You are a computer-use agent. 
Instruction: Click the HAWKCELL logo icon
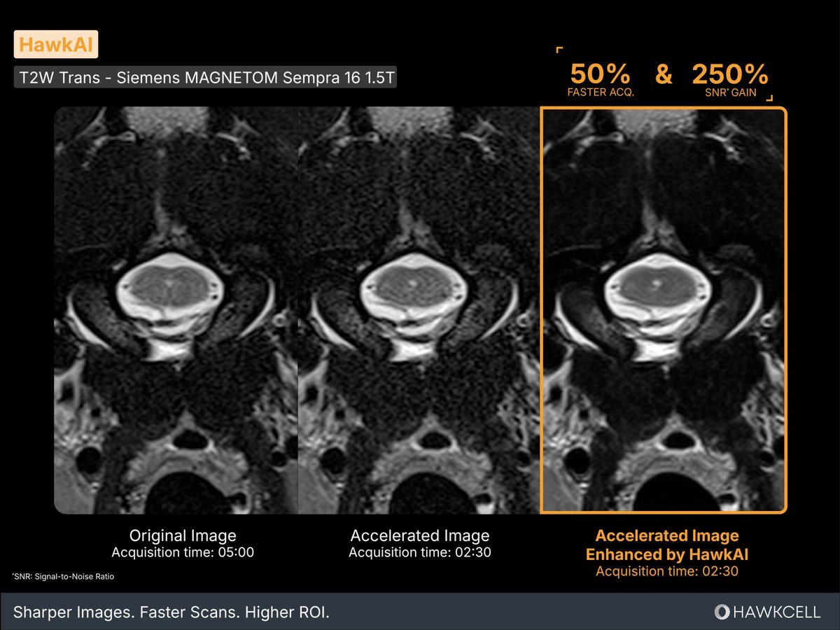coord(722,612)
